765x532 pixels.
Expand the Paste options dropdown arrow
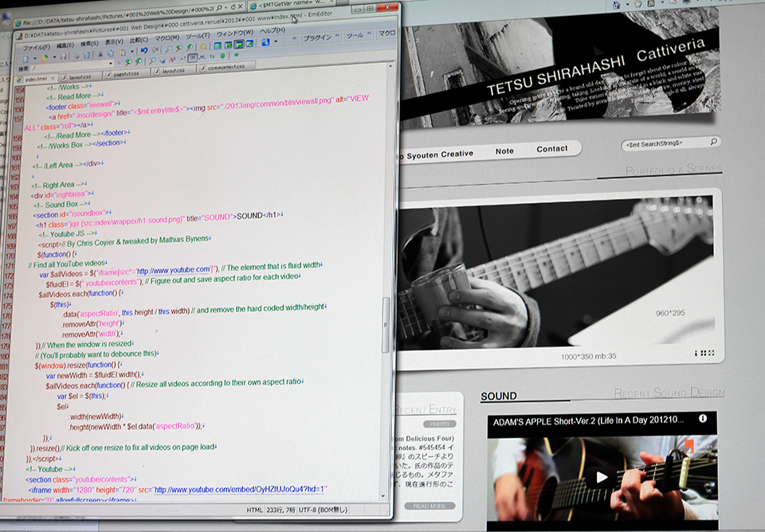131,53
